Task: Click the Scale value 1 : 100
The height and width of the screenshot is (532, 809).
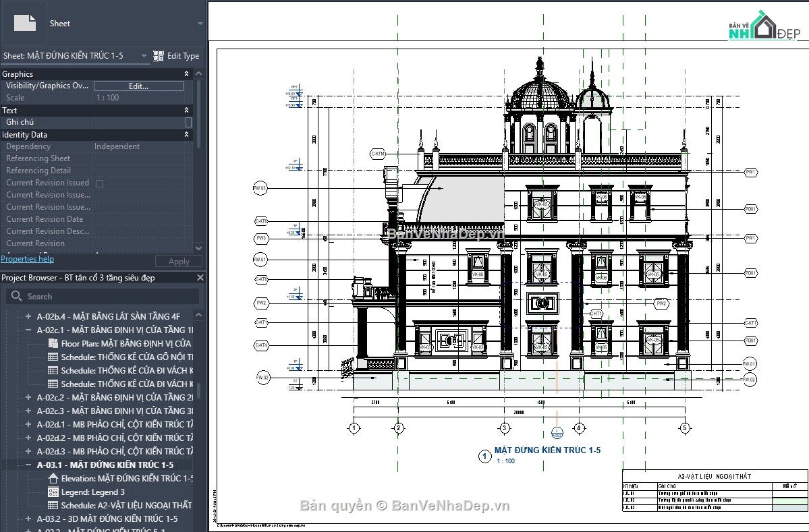Action: [x=108, y=97]
